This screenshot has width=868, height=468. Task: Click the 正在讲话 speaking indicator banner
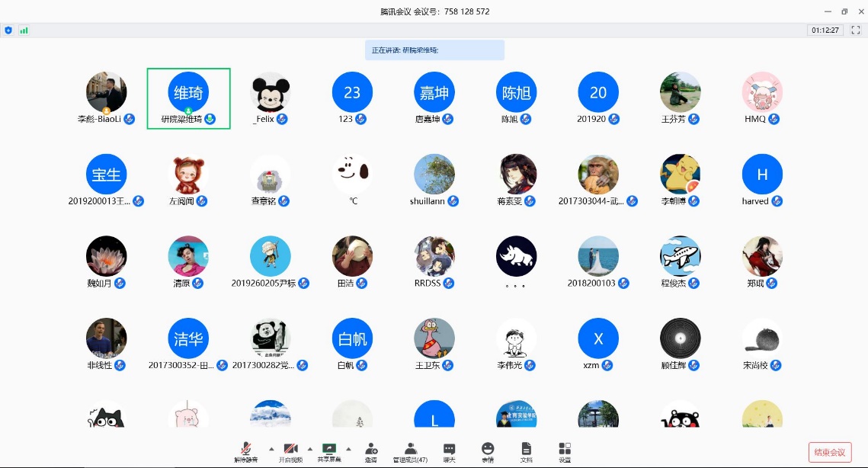coord(434,50)
